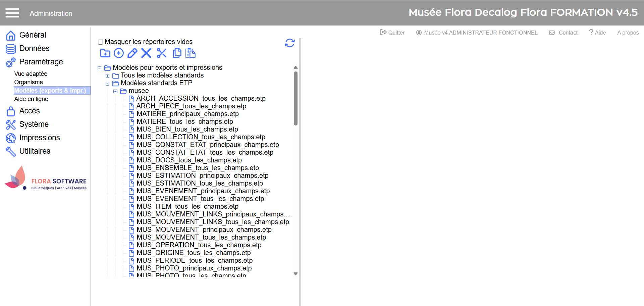Collapse Modèles standards ETP folder
644x306 pixels.
click(108, 84)
